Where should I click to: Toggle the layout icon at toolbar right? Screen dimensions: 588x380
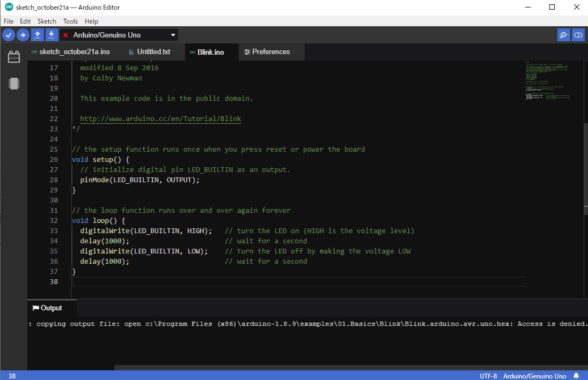pyautogui.click(x=578, y=35)
